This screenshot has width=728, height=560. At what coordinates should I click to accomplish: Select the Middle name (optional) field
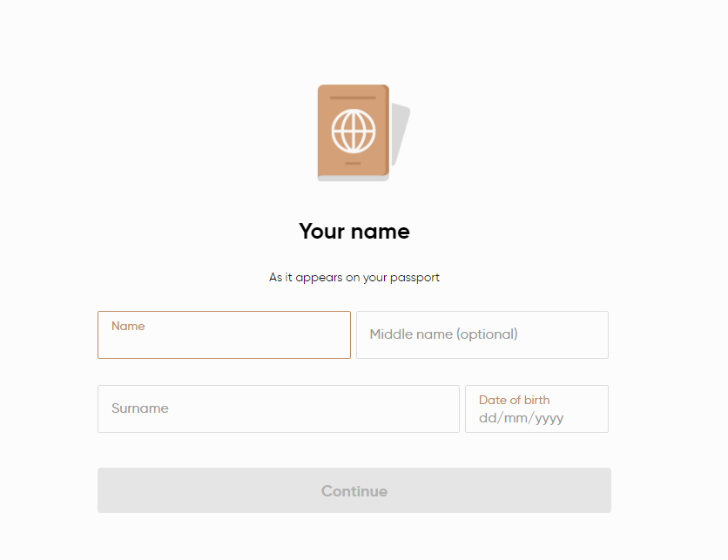click(x=482, y=334)
